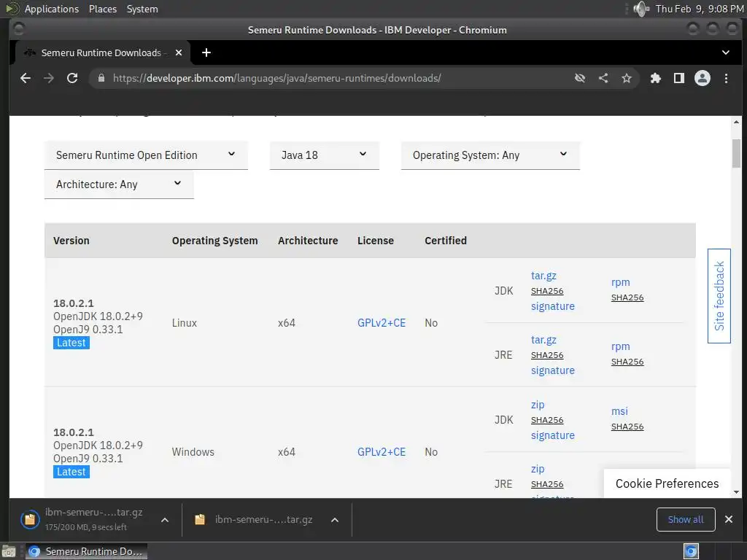The height and width of the screenshot is (560, 747).
Task: Open the Places menu
Action: pyautogui.click(x=102, y=9)
